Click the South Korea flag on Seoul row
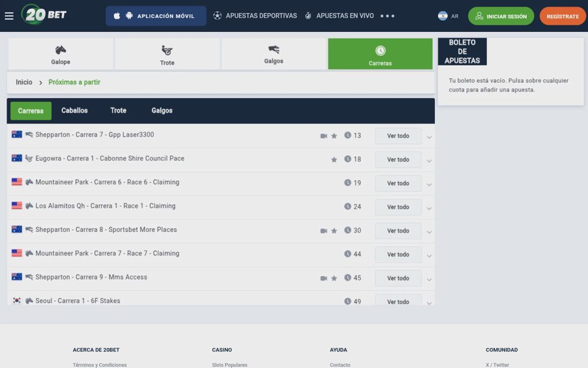The height and width of the screenshot is (368, 588). [x=17, y=301]
